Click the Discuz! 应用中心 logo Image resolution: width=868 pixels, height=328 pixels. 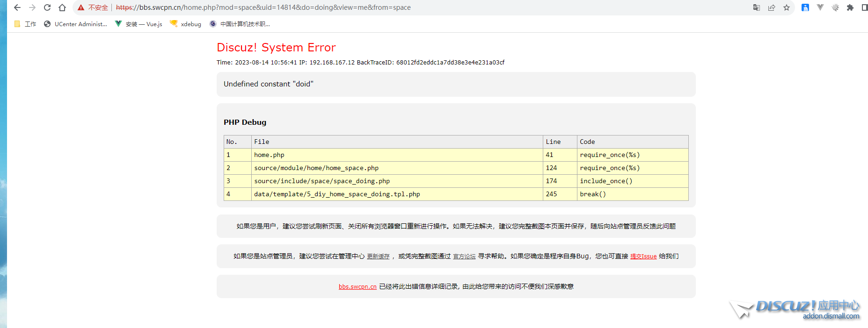795,309
